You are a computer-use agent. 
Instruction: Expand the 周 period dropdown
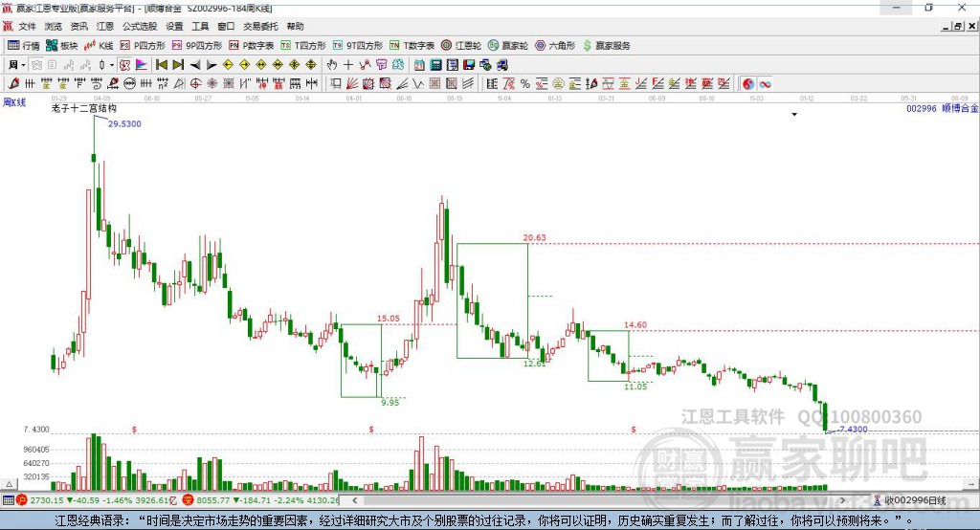(x=23, y=65)
